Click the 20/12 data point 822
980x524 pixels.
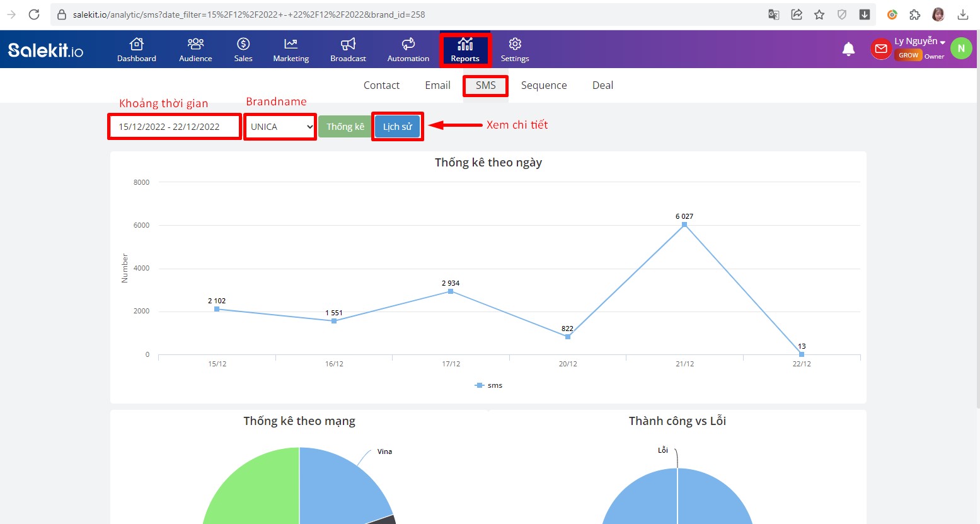click(x=568, y=337)
